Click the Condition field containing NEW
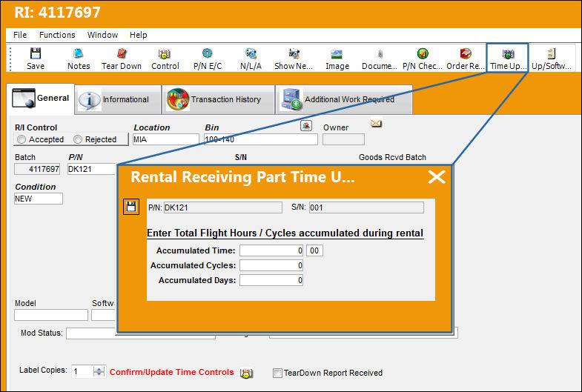582x392 pixels. (39, 199)
